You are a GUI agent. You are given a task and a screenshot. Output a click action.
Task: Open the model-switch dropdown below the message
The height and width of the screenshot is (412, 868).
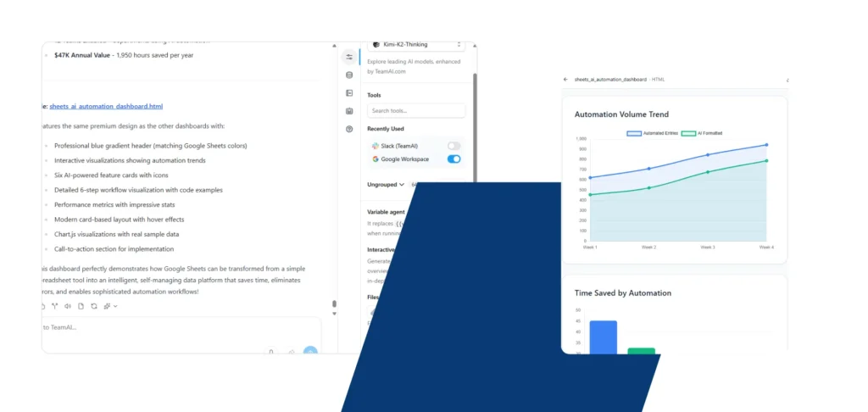110,306
